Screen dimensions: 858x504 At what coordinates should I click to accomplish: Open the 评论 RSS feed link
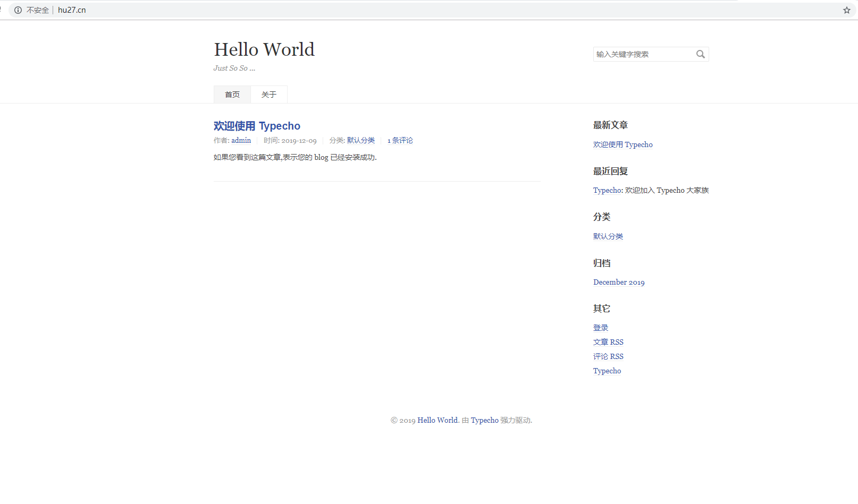point(608,356)
